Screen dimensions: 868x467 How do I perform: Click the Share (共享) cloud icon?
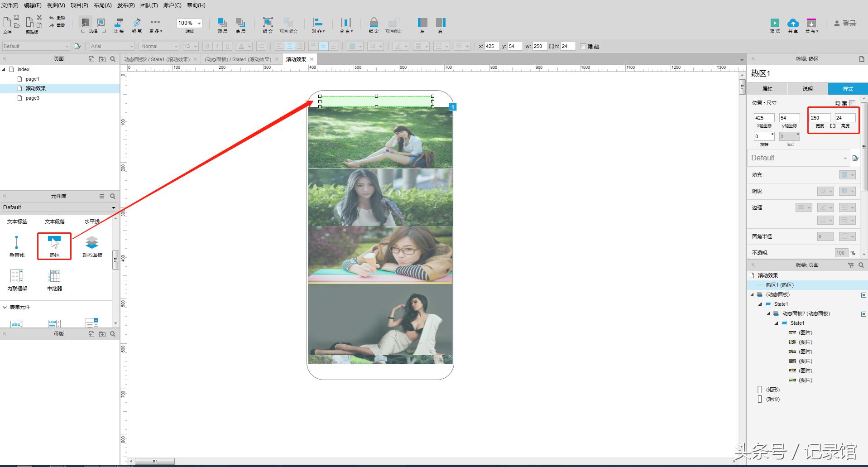[x=793, y=24]
